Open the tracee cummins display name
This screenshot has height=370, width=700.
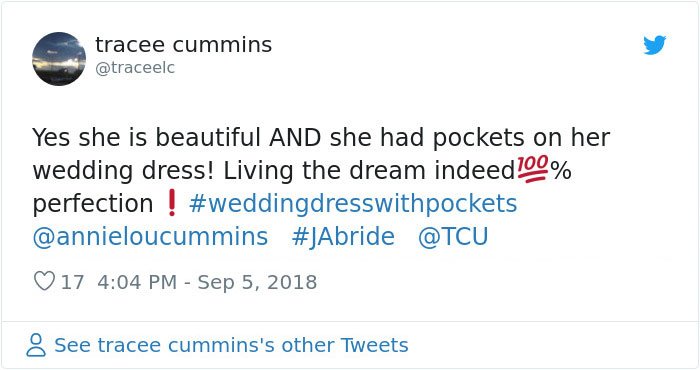(x=183, y=45)
